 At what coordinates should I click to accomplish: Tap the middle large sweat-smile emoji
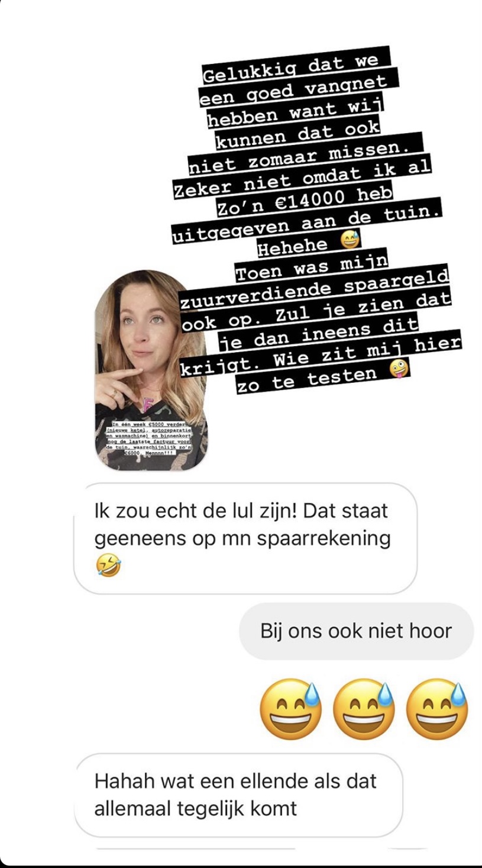(x=364, y=709)
